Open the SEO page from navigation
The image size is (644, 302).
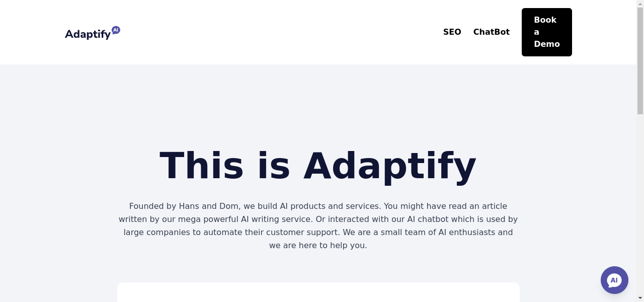point(452,32)
